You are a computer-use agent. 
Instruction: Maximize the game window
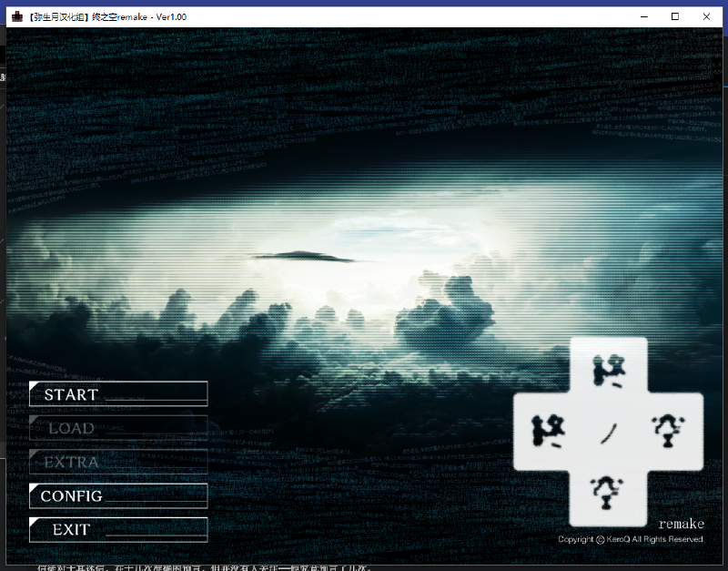674,16
